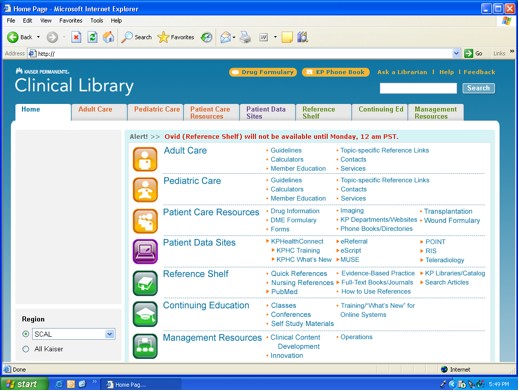Click the Clinical Library search text field
519x391 pixels.
(x=418, y=88)
